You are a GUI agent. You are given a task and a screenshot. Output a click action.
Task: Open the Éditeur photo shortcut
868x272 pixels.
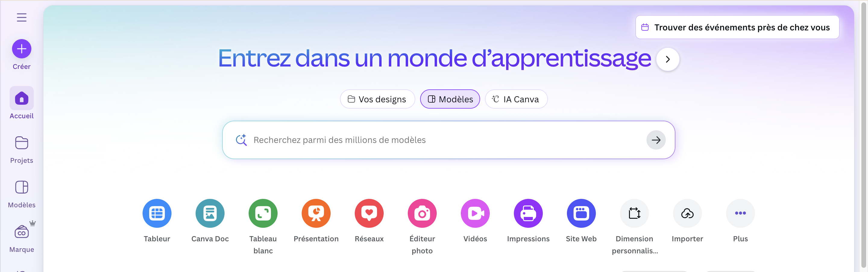point(422,213)
